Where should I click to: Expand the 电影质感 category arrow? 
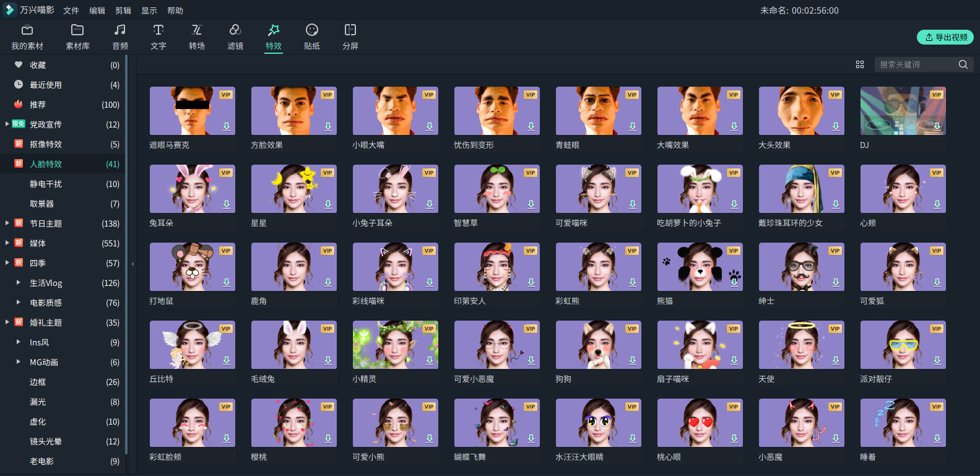[x=18, y=302]
